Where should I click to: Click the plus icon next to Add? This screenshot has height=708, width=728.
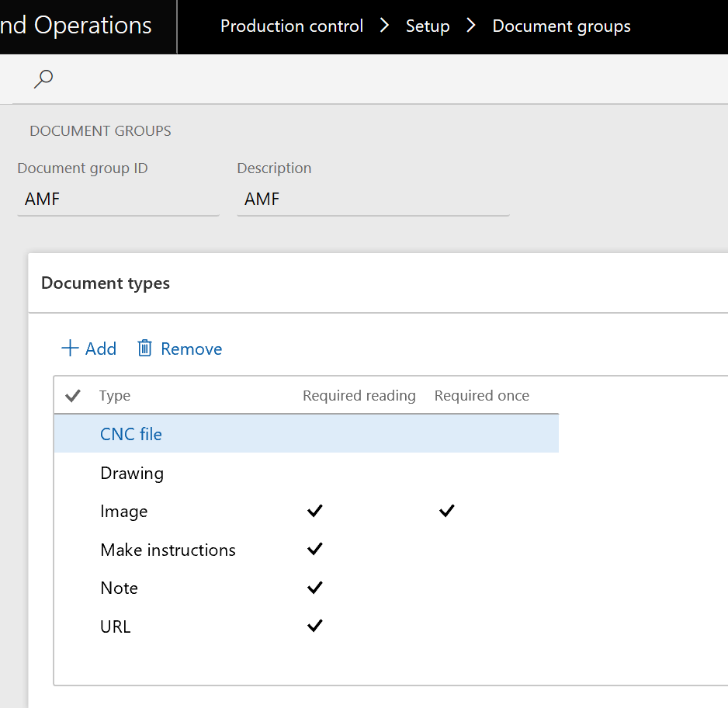[x=69, y=348]
